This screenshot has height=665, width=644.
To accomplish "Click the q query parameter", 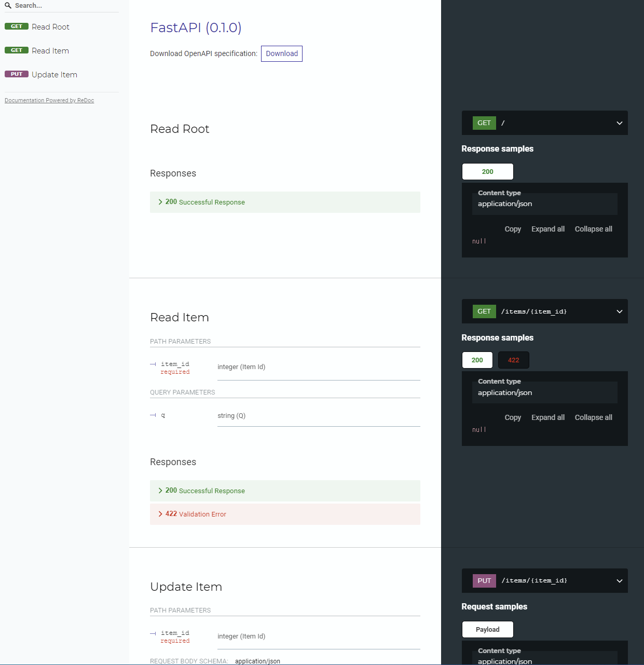I will point(163,415).
